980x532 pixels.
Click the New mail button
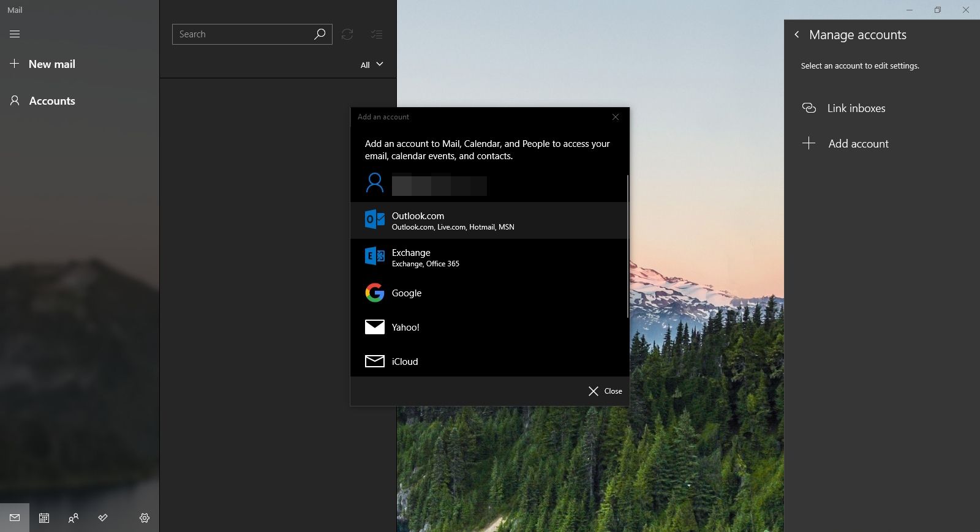pos(43,64)
